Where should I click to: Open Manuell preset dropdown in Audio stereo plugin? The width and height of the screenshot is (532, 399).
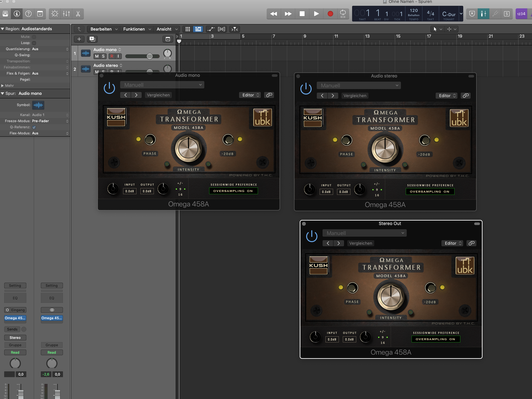pos(359,86)
